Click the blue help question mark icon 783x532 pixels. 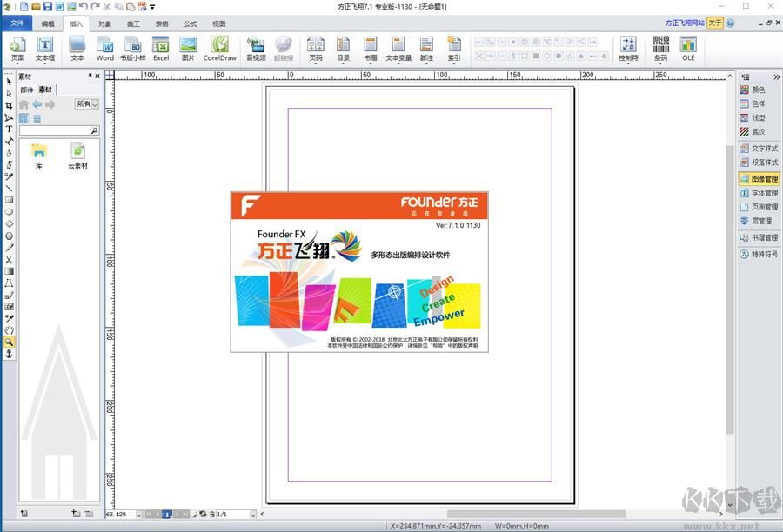(x=730, y=23)
